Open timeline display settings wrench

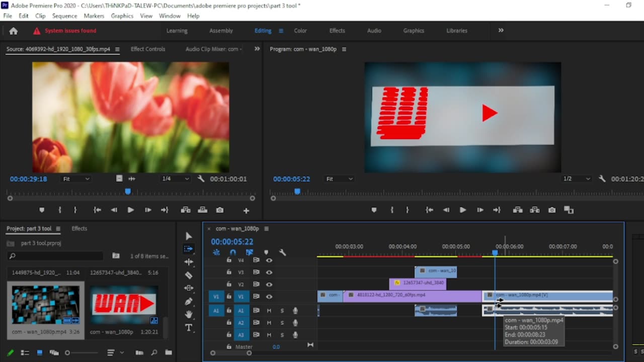pyautogui.click(x=282, y=252)
